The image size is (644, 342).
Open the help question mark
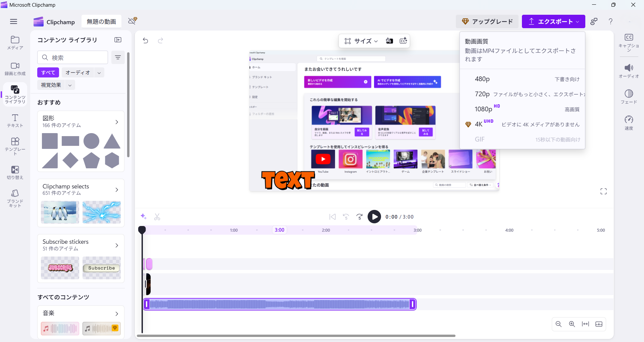(x=610, y=21)
